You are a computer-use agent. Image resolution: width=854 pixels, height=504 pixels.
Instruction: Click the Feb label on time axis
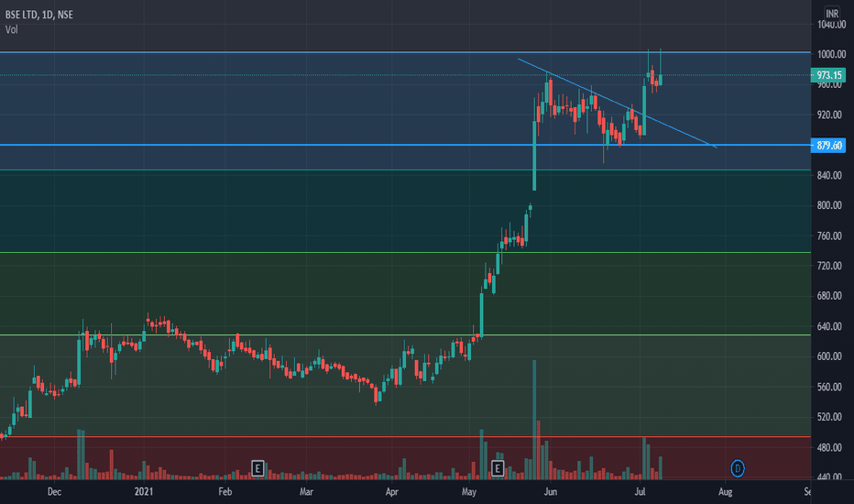pos(224,492)
